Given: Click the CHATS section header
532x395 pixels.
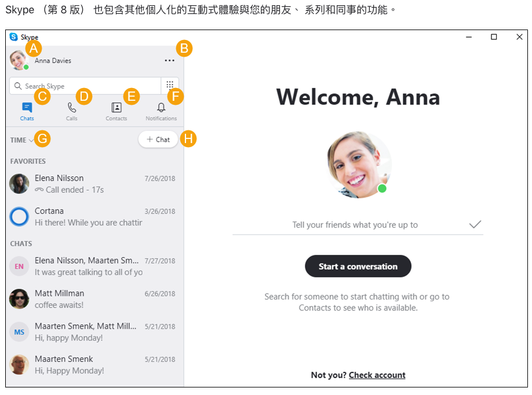Looking at the screenshot, I should pyautogui.click(x=21, y=244).
